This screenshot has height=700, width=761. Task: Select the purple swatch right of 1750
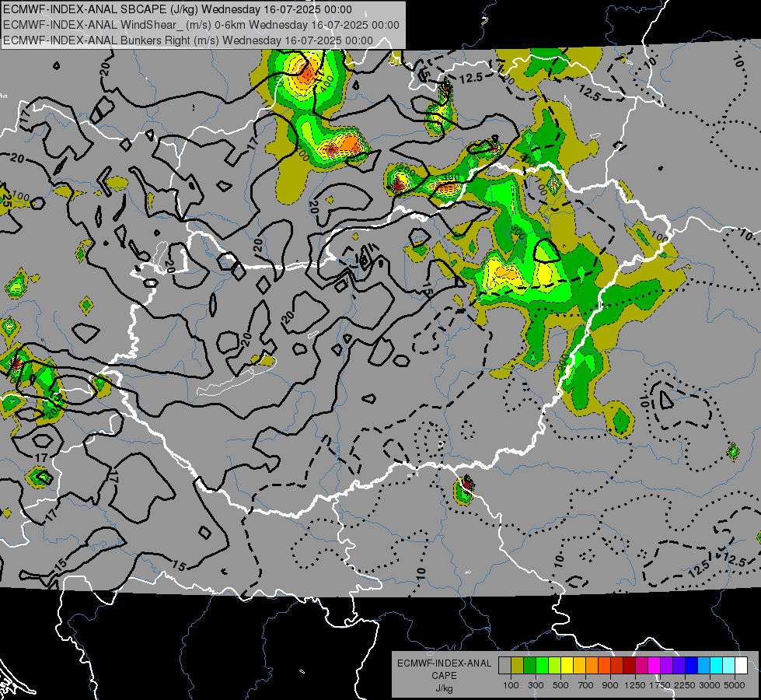[x=666, y=666]
